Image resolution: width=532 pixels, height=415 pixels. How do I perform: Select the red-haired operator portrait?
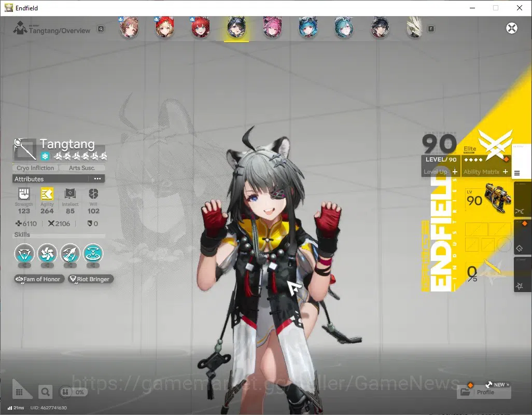tap(200, 27)
